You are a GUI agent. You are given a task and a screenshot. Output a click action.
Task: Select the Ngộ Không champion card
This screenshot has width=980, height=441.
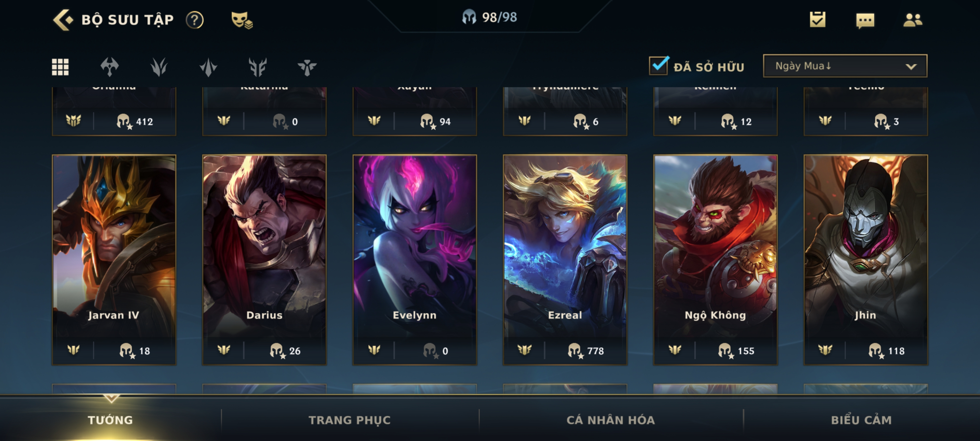point(715,260)
